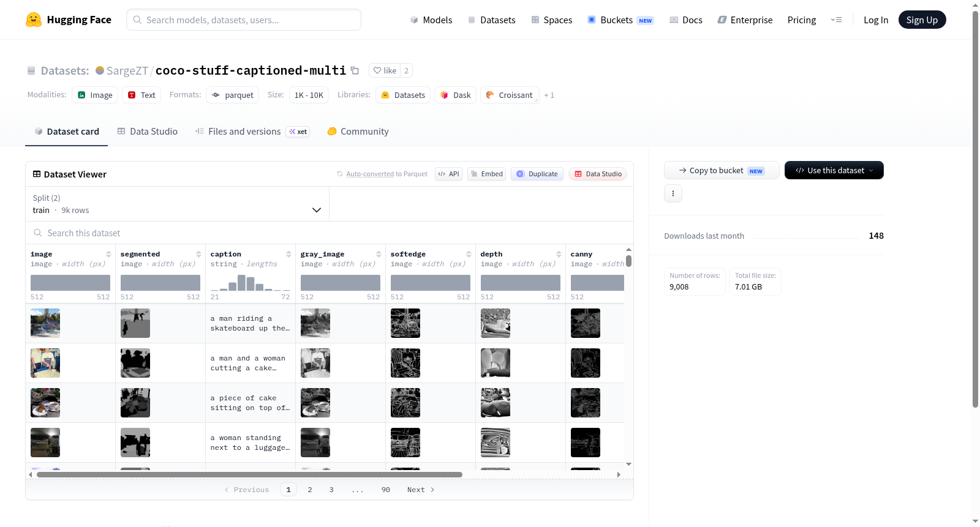The image size is (980, 527).
Task: Open the three-dot options menu in sidebar
Action: coord(673,193)
